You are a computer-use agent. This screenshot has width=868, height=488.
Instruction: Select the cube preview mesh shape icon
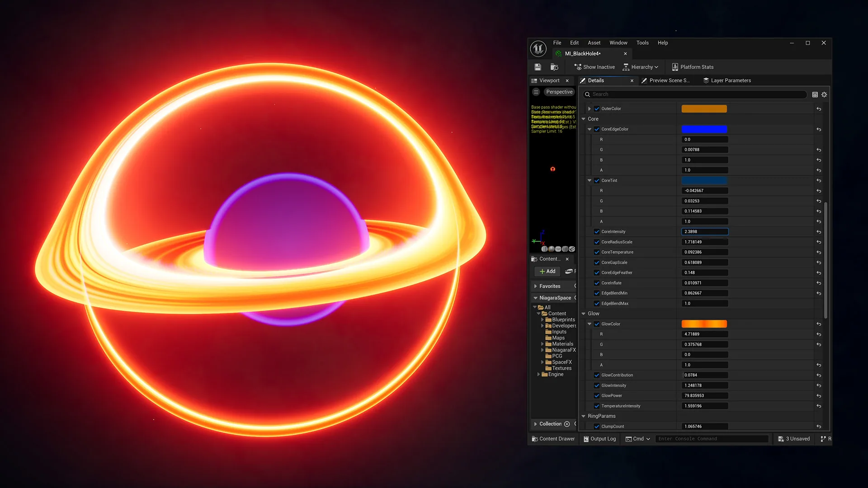565,249
